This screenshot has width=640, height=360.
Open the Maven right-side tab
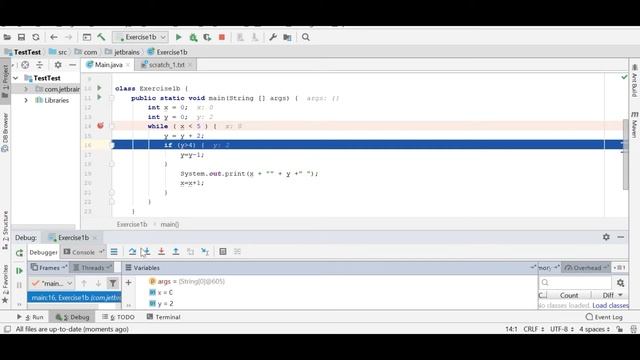pyautogui.click(x=635, y=124)
